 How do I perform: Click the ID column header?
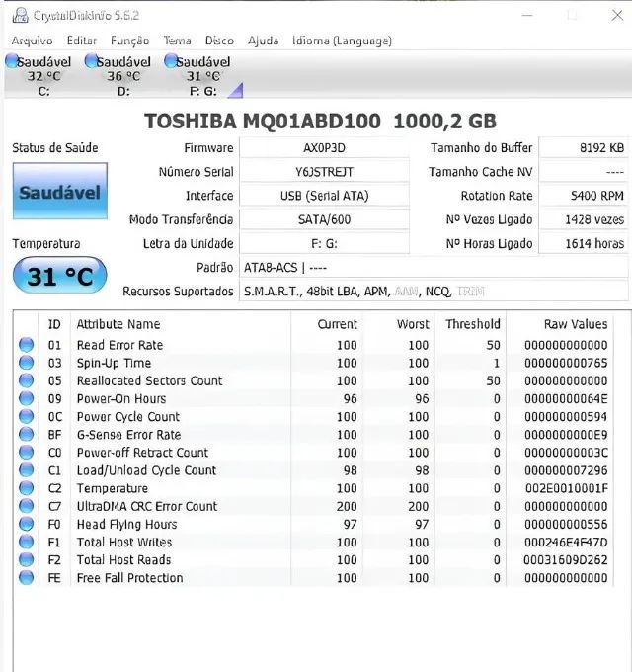[54, 324]
